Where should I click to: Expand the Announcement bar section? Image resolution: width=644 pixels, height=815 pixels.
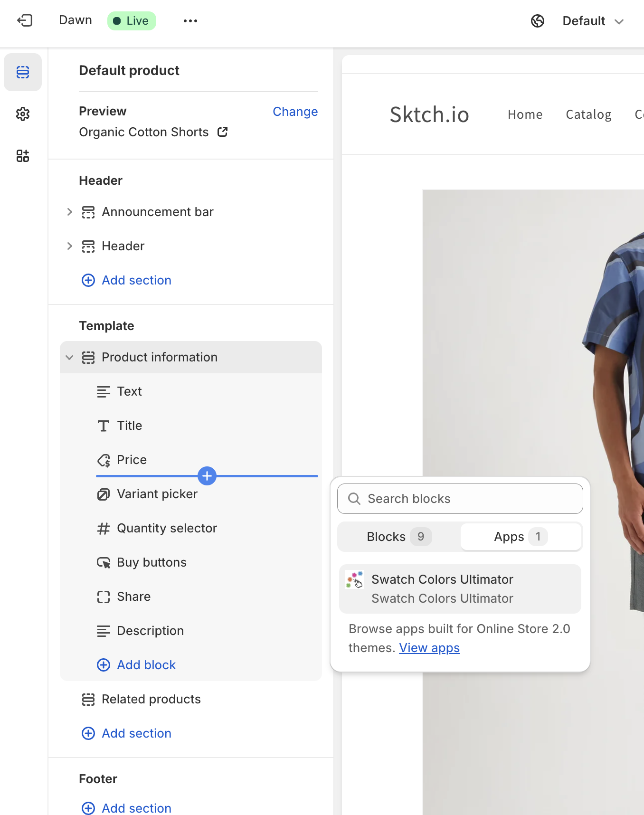(x=70, y=212)
